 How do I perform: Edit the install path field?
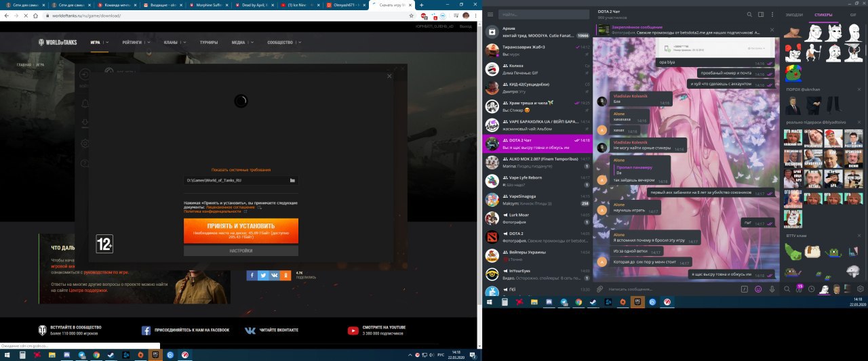click(x=241, y=181)
